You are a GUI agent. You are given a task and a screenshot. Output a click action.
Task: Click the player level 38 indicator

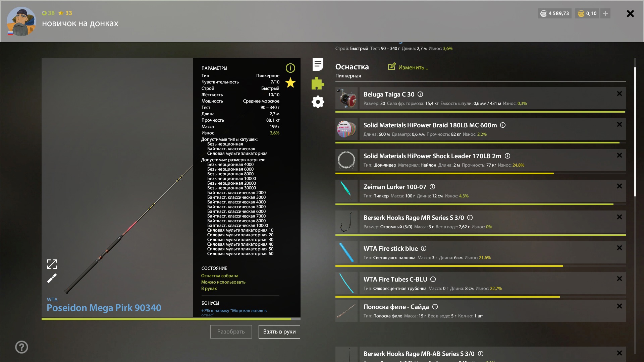(48, 13)
